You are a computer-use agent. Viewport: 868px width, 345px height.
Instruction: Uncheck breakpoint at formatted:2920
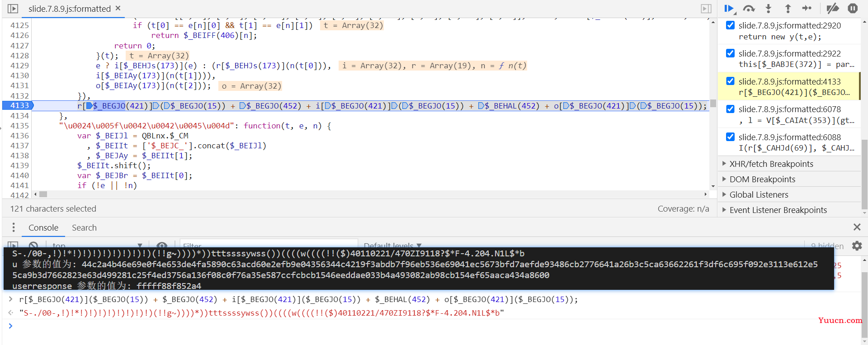tap(730, 25)
